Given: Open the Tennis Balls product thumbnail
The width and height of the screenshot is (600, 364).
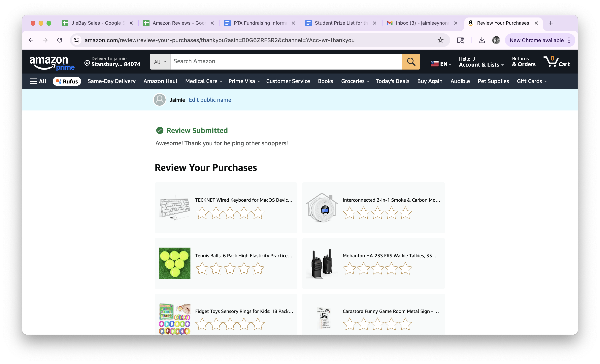Looking at the screenshot, I should (174, 263).
